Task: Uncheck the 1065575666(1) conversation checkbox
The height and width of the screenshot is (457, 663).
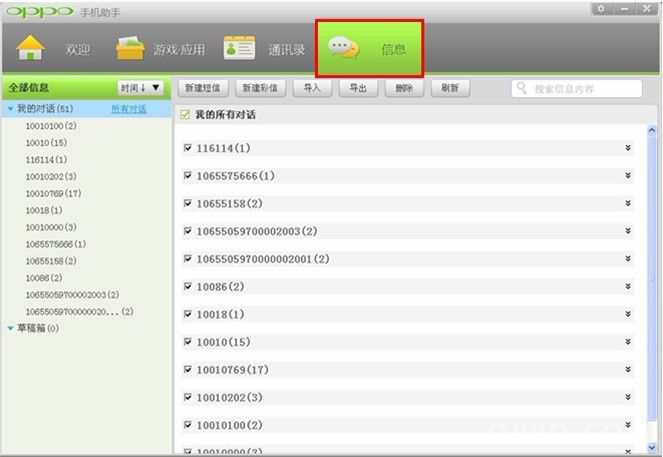Action: [x=188, y=175]
